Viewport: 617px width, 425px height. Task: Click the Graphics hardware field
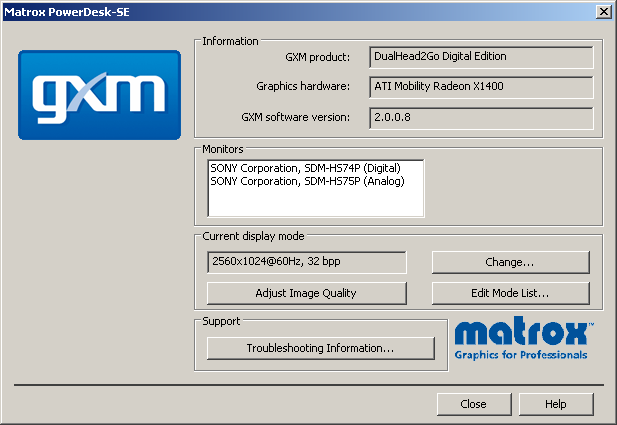481,87
